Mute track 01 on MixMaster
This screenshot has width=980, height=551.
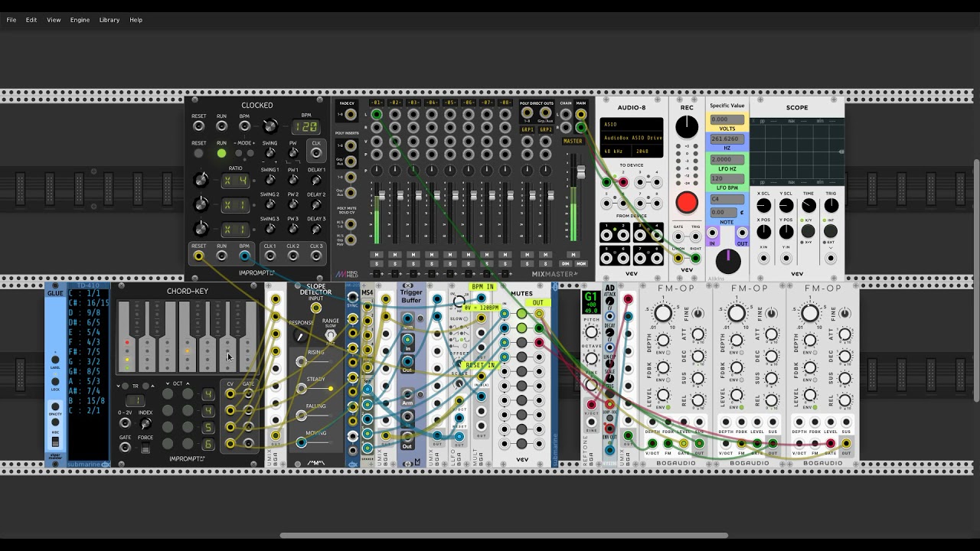tap(376, 254)
